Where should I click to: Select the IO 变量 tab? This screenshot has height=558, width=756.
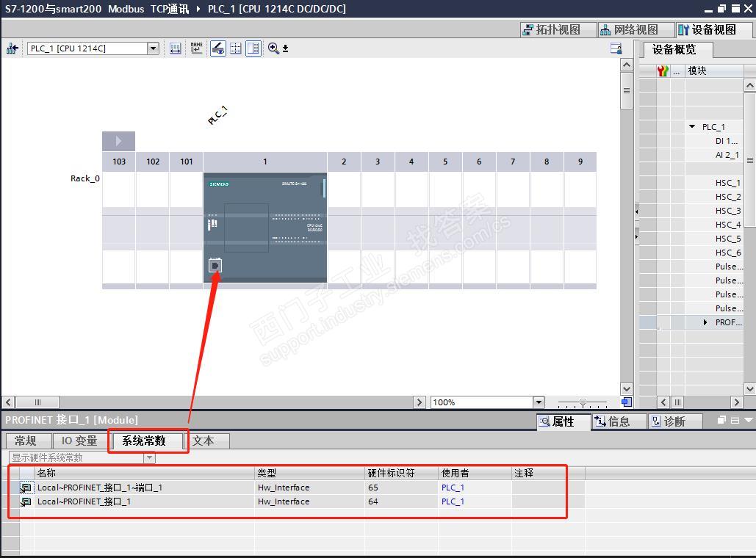[79, 441]
